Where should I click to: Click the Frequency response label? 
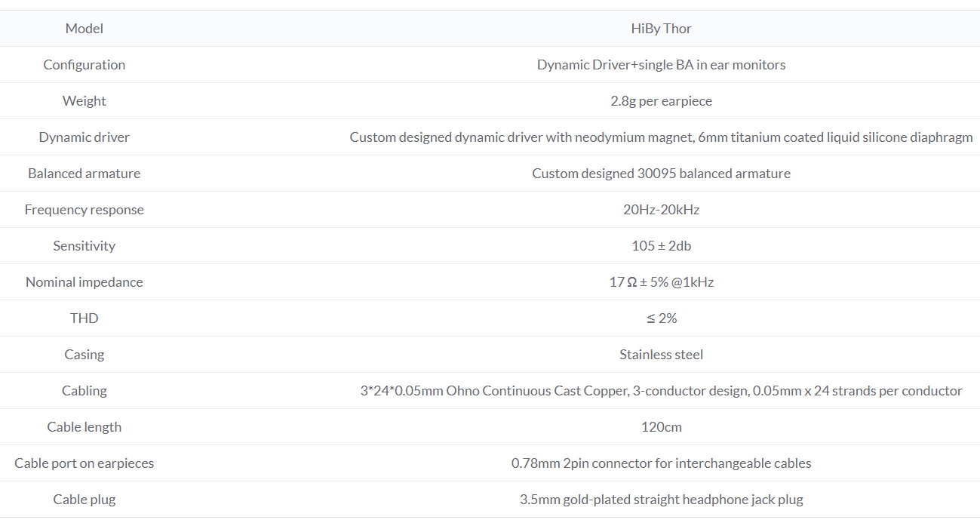[84, 209]
